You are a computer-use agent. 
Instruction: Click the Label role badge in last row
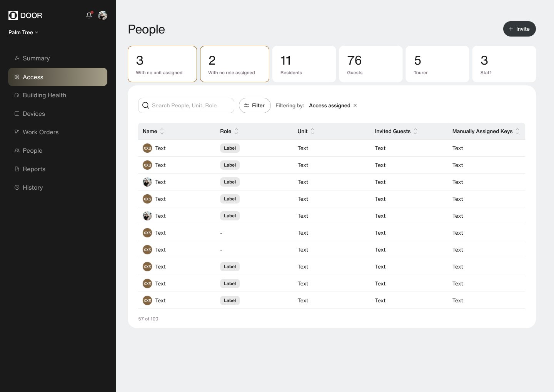230,300
